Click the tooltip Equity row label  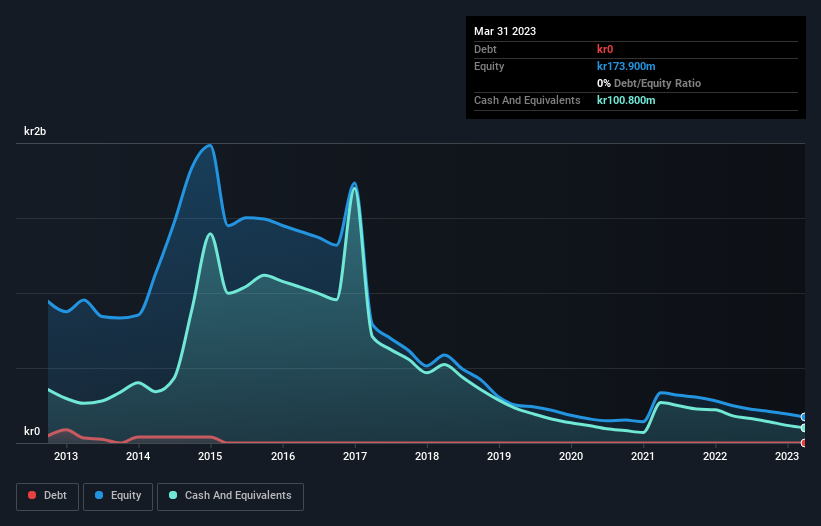tap(489, 66)
